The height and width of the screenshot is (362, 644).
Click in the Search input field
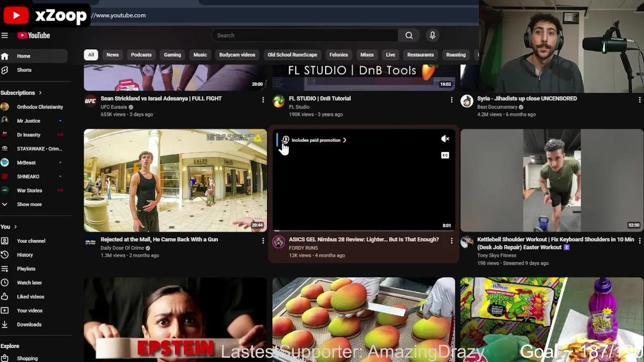click(x=304, y=35)
